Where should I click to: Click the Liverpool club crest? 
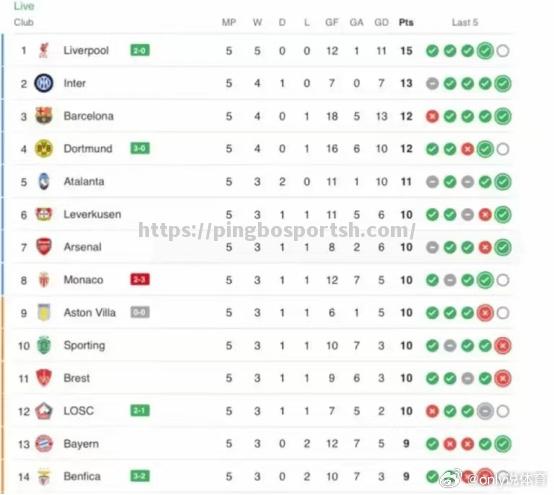coord(44,50)
